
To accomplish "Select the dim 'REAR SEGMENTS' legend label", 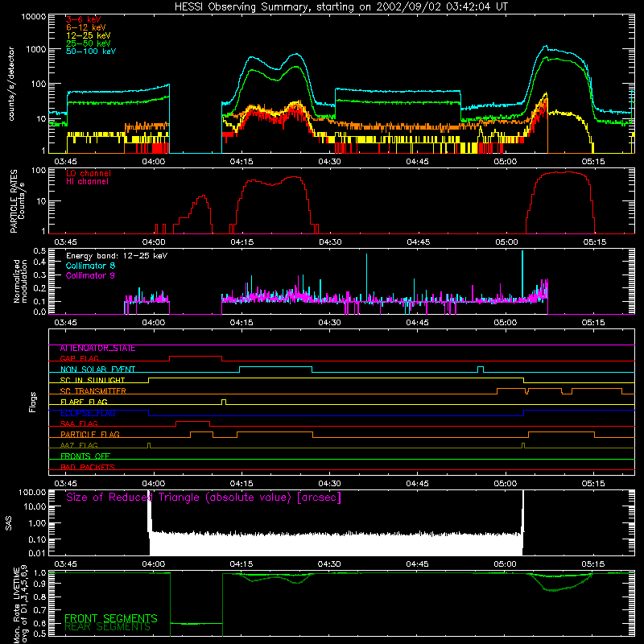I will click(x=108, y=627).
